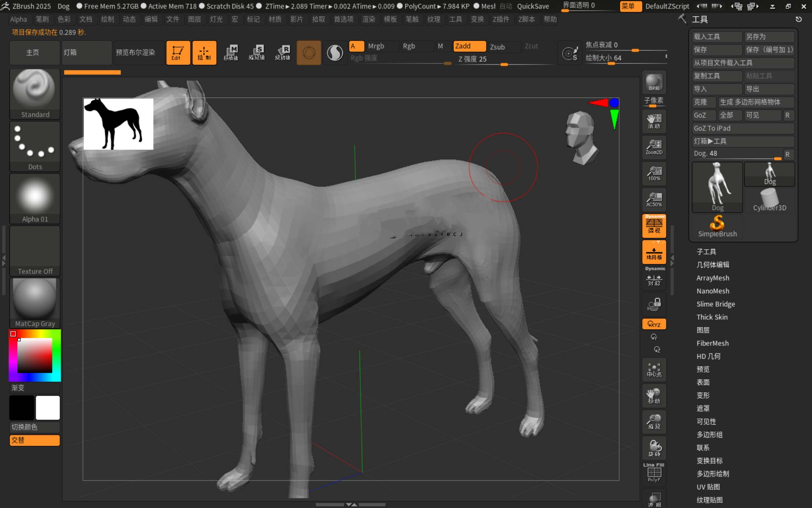Toggle M material-only painting mode
The image size is (812, 508).
click(x=440, y=46)
